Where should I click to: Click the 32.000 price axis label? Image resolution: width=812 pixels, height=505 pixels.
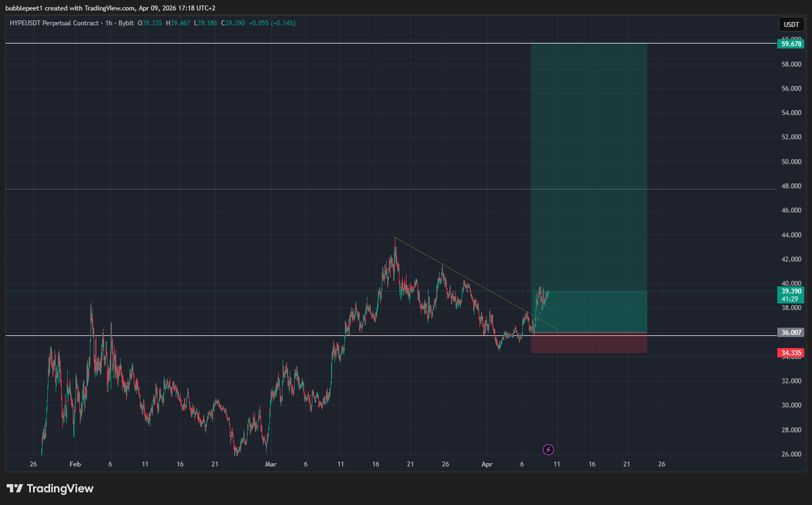(x=791, y=381)
